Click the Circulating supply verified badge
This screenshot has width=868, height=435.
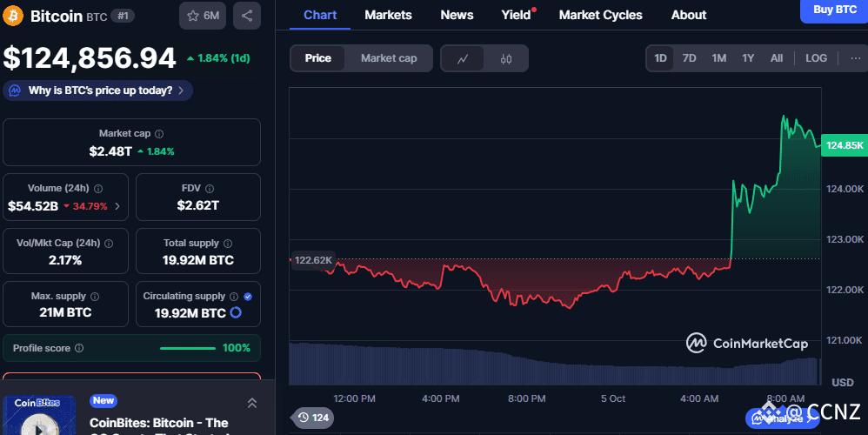tap(248, 296)
